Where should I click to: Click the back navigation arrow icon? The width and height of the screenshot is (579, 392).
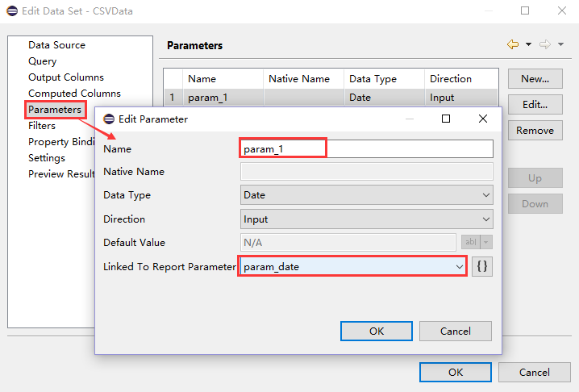(x=513, y=45)
